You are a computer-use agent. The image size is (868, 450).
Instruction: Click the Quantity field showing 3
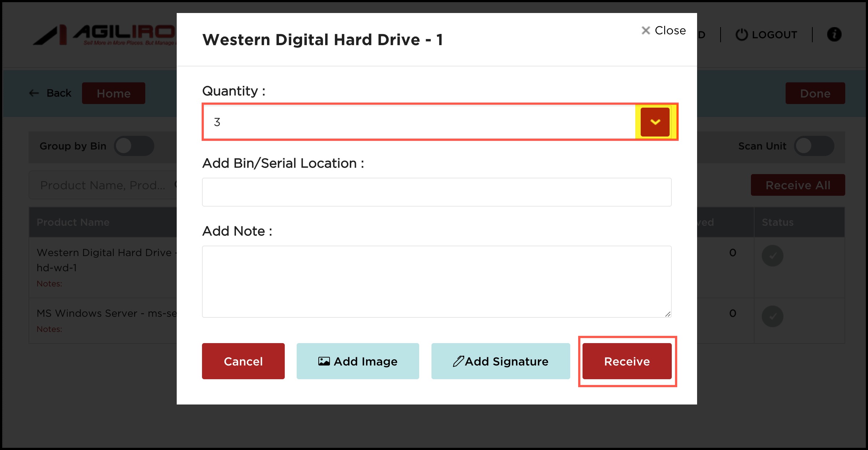pos(419,122)
